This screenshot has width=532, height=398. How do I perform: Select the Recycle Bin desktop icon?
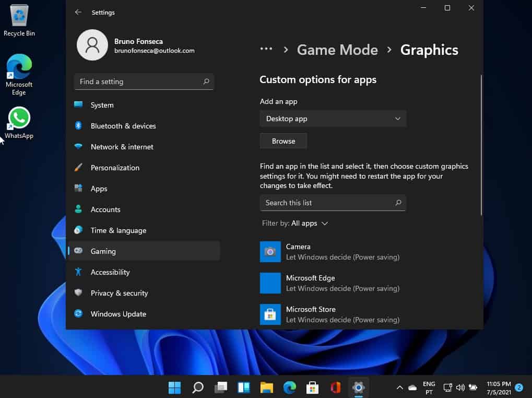point(19,20)
